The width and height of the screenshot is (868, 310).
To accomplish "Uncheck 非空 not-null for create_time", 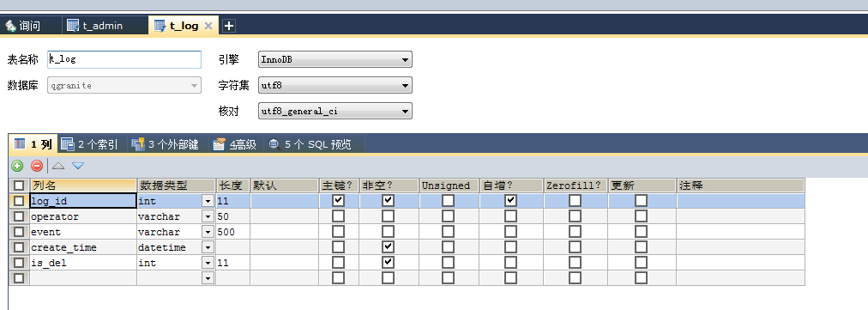I will tap(388, 246).
